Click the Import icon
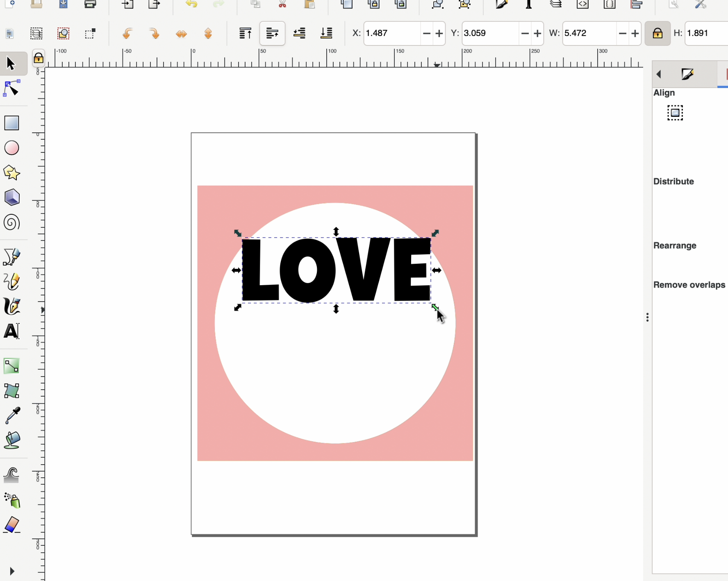The width and height of the screenshot is (728, 581). click(x=127, y=4)
